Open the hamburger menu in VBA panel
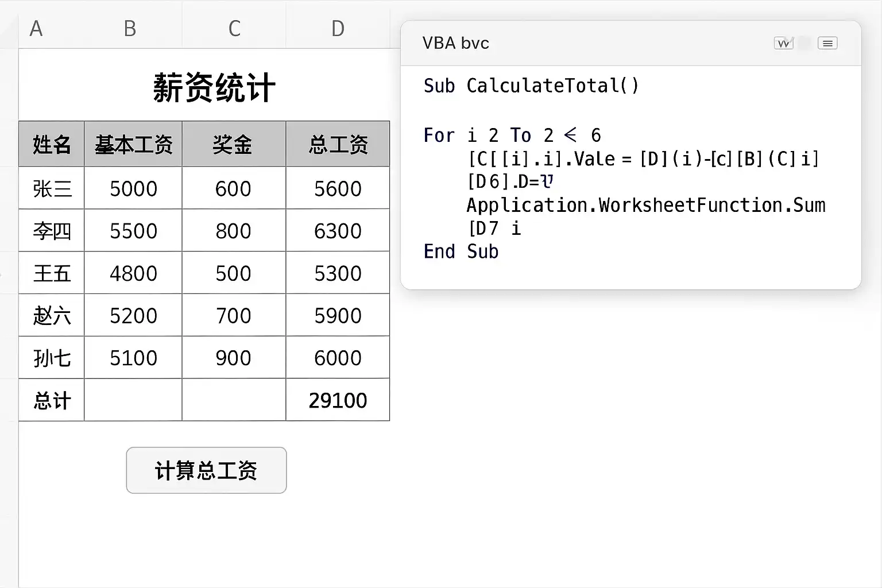Viewport: 882px width, 588px height. tap(827, 43)
